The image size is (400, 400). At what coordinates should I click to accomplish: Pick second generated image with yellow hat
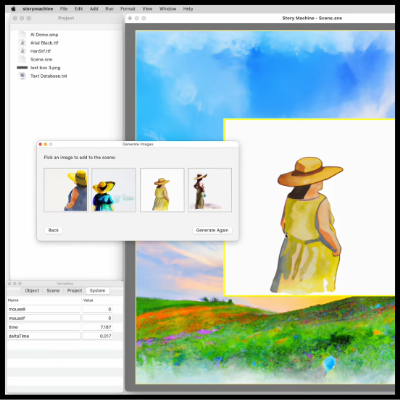(x=114, y=190)
